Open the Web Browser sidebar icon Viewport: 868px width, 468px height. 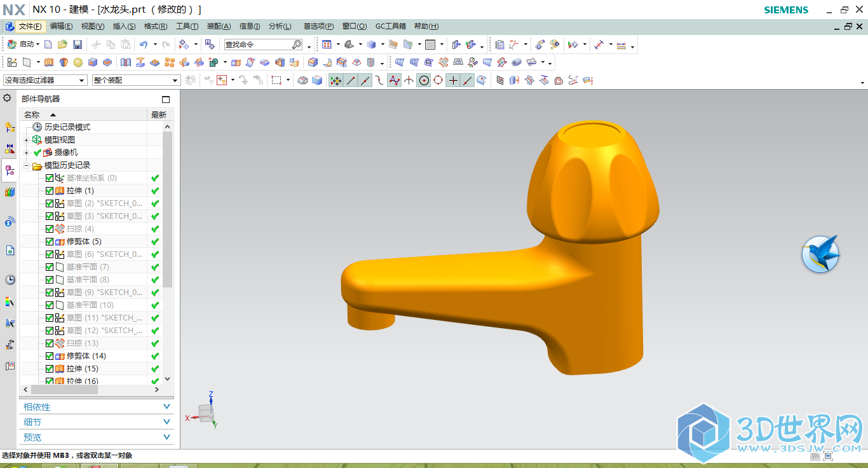10,251
